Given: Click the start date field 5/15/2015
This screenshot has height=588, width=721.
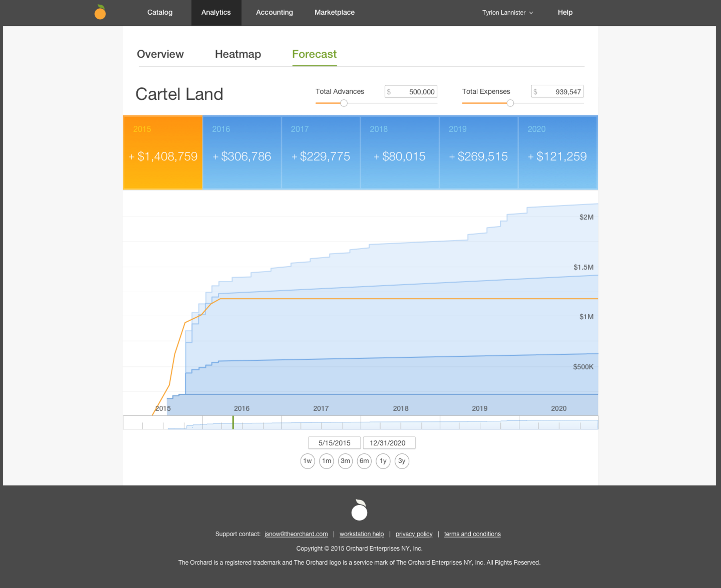Looking at the screenshot, I should pyautogui.click(x=334, y=443).
